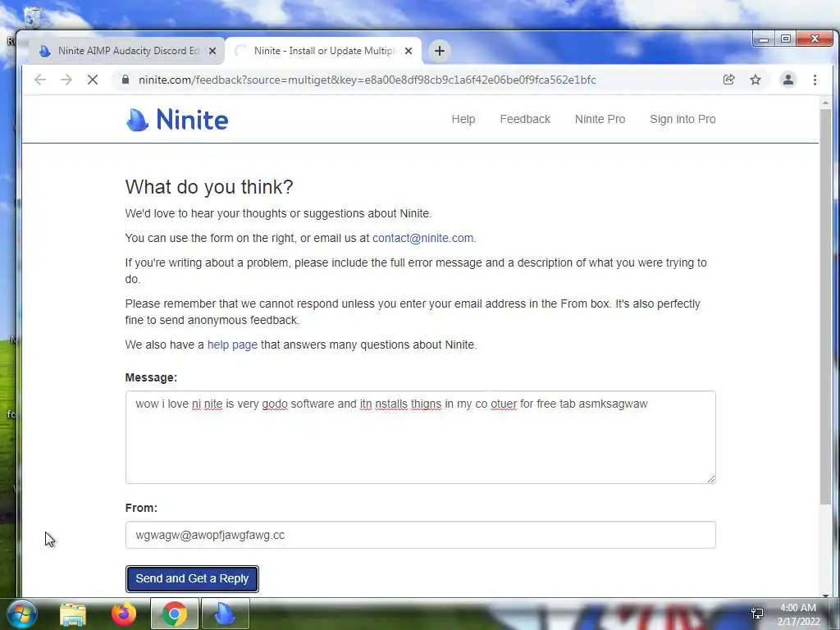Go back using browser back arrow

point(40,80)
